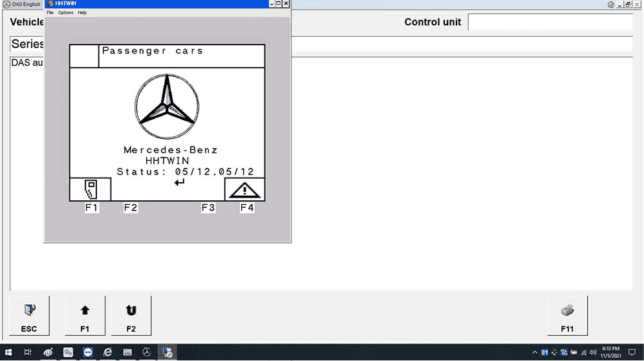Open the Help menu in HHTWIN
This screenshot has height=361, width=644.
click(x=82, y=13)
